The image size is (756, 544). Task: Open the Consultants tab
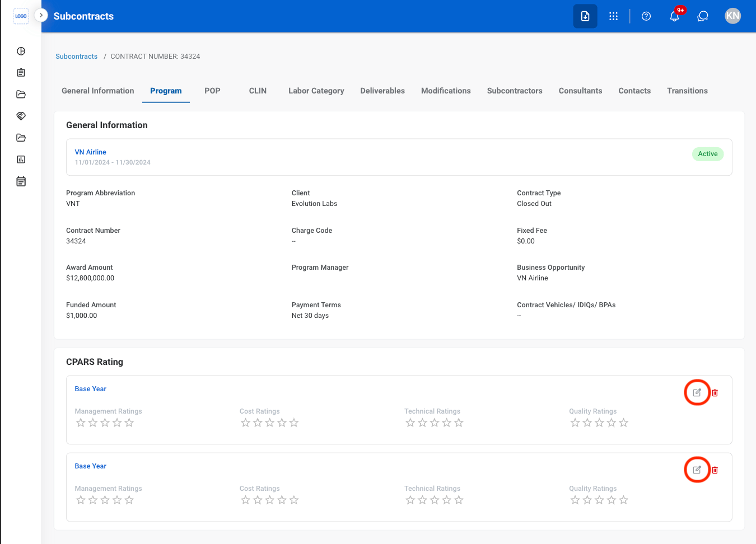pos(580,91)
